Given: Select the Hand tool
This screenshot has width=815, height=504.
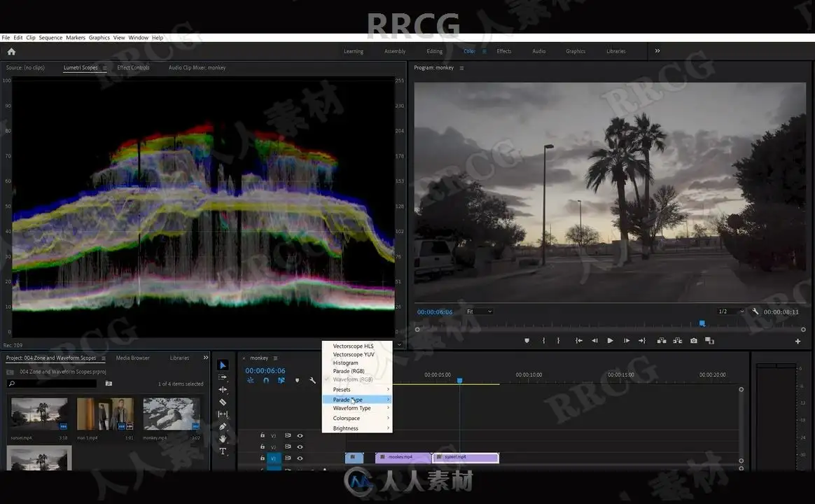Looking at the screenshot, I should pyautogui.click(x=223, y=439).
